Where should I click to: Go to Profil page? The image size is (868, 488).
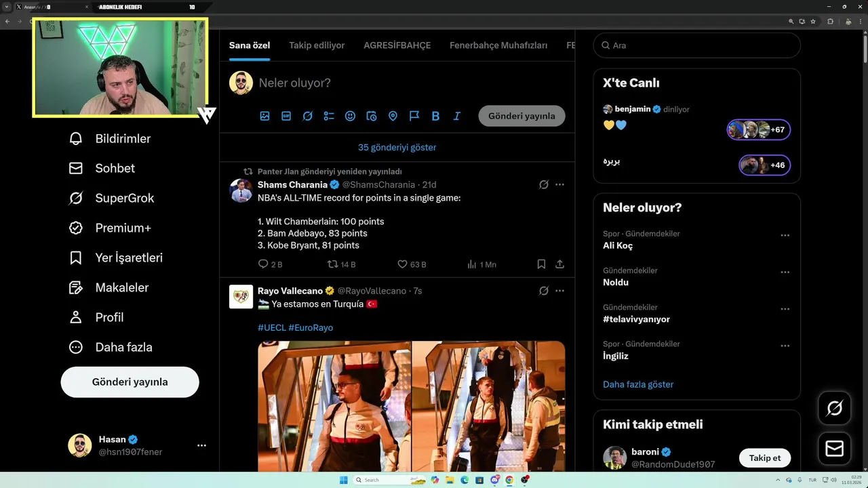coord(96,317)
